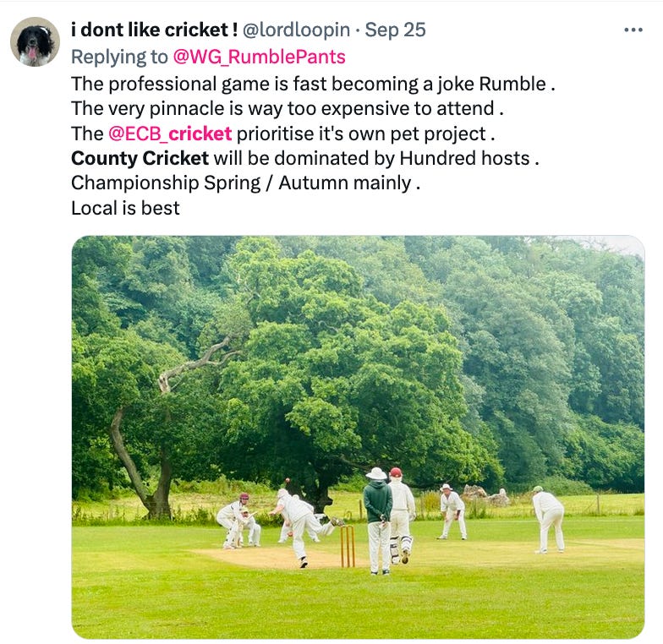The width and height of the screenshot is (663, 644).
Task: Open the Sep 25 timestamp link
Action: click(396, 30)
